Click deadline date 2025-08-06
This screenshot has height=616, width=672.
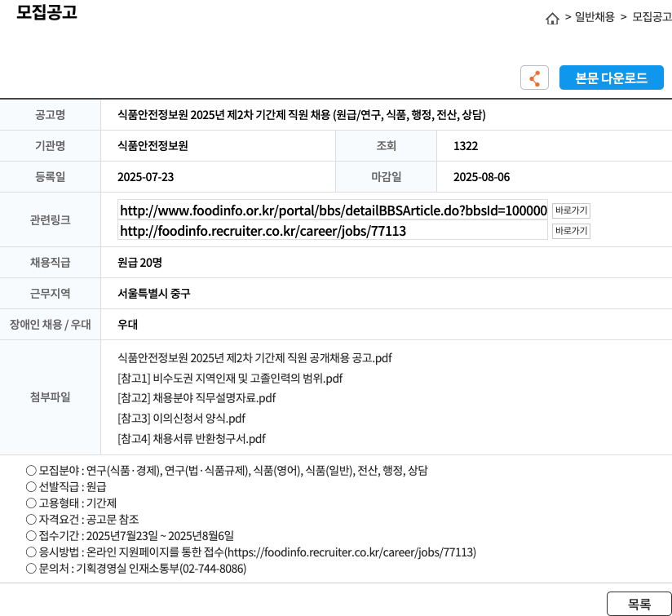click(482, 177)
